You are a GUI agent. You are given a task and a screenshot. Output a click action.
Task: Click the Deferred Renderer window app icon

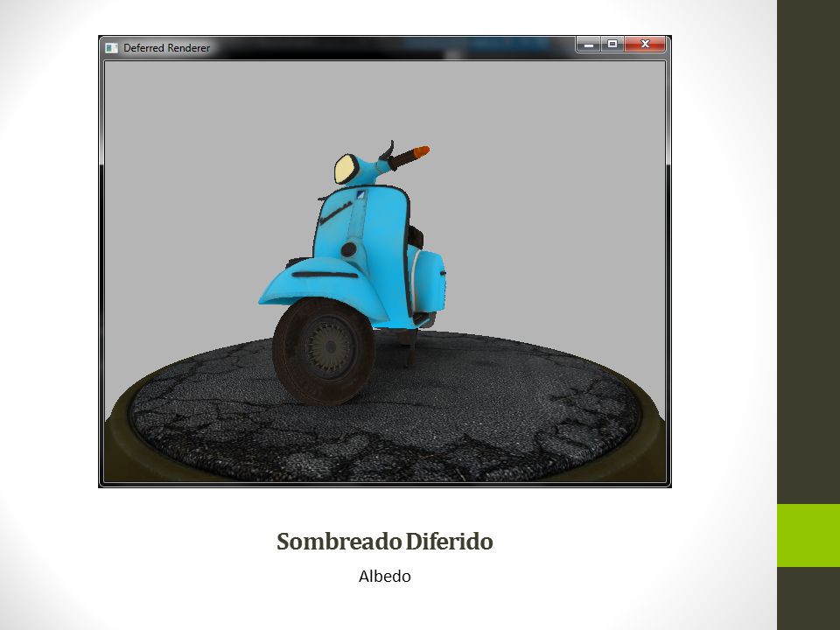point(111,48)
